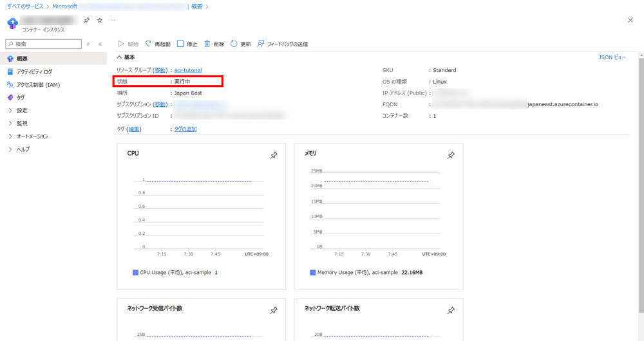Select the Standard SKU value
Image resolution: width=644 pixels, height=341 pixels.
(444, 70)
